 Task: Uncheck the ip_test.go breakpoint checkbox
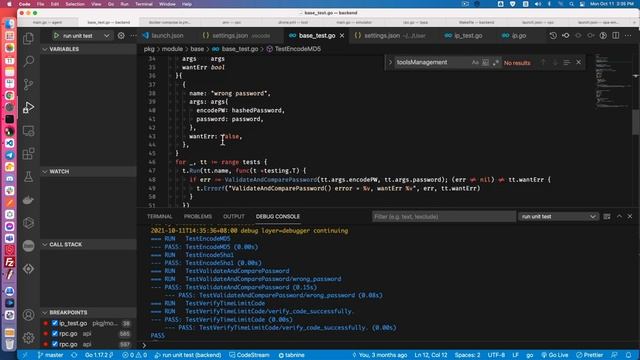(55, 323)
